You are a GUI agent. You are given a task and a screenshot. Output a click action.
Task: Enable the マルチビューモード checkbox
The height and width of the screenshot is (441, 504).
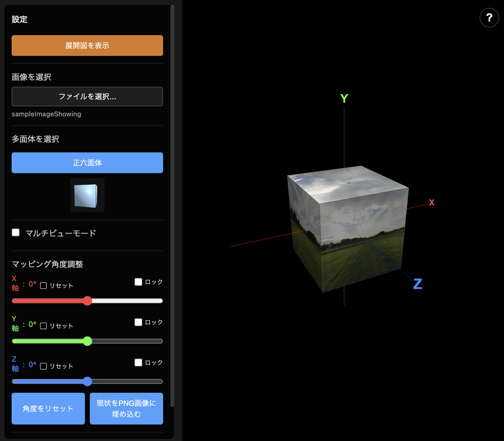click(16, 232)
